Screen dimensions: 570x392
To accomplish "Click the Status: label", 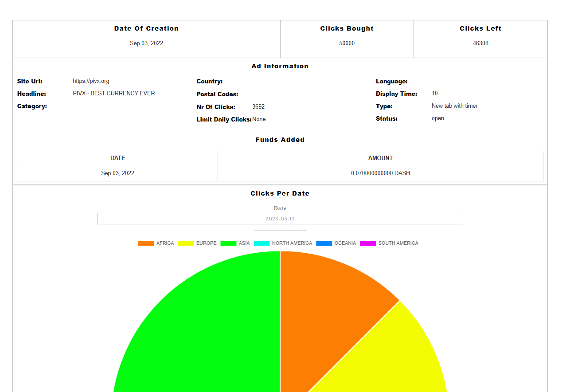I will [387, 119].
